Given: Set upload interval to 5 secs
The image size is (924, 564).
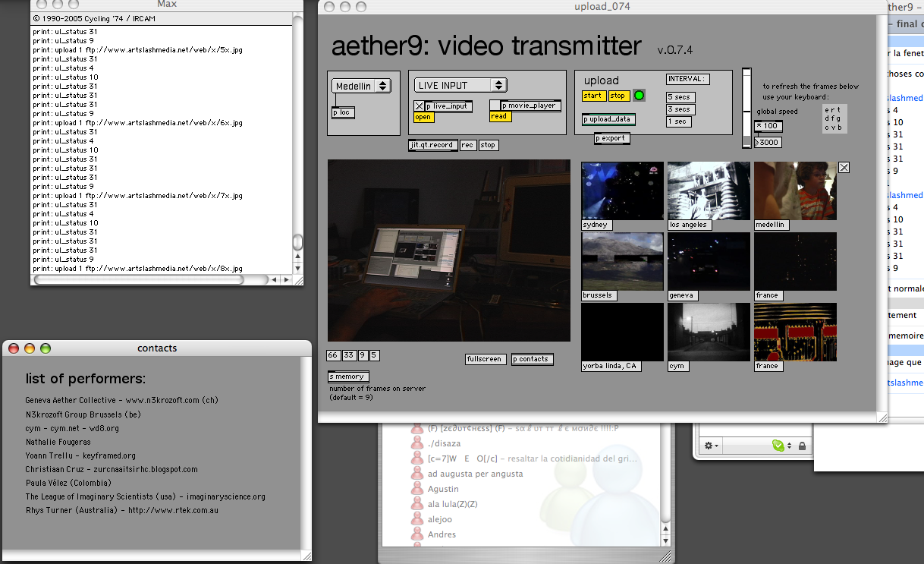Looking at the screenshot, I should click(680, 97).
